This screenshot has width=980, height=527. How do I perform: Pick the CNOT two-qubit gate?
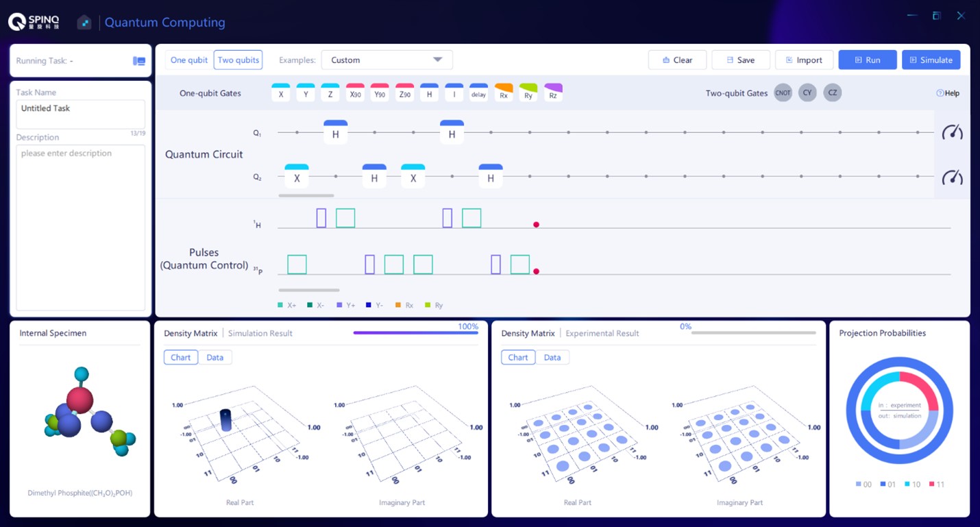point(783,93)
